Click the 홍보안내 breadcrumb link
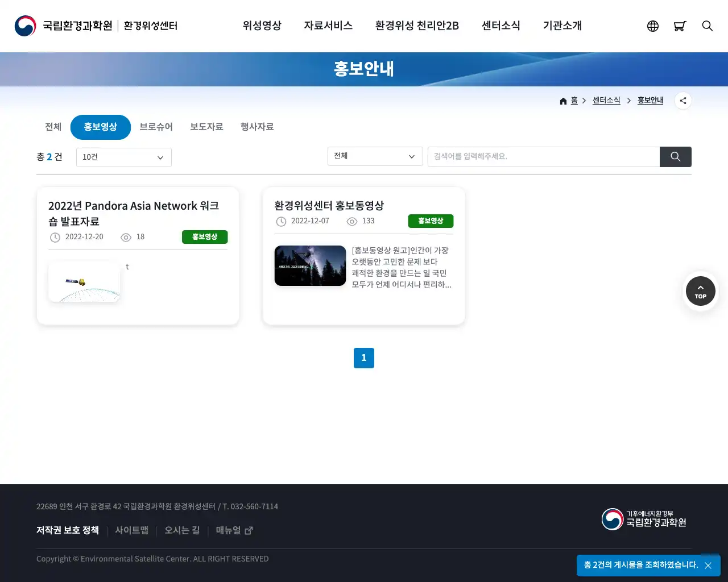The width and height of the screenshot is (728, 582). (x=651, y=101)
